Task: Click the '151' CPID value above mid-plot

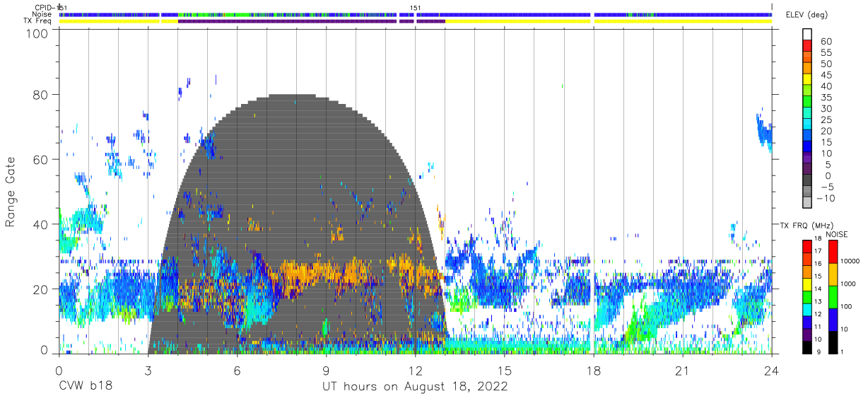Action: click(x=416, y=8)
